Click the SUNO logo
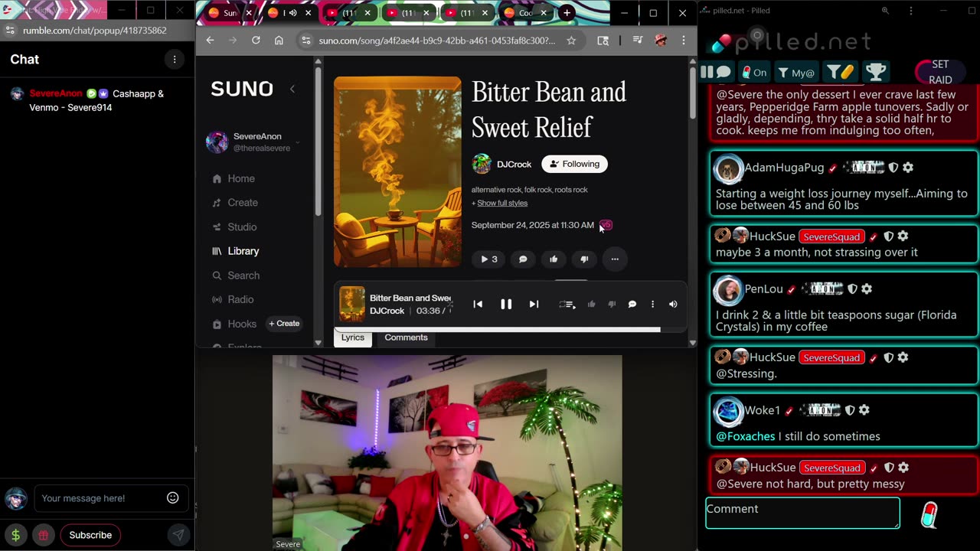 pos(242,89)
